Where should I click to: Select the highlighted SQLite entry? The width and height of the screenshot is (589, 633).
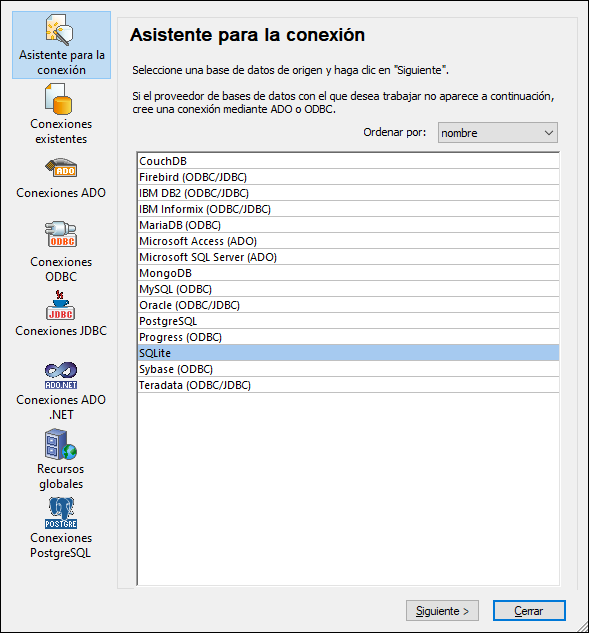[x=348, y=353]
